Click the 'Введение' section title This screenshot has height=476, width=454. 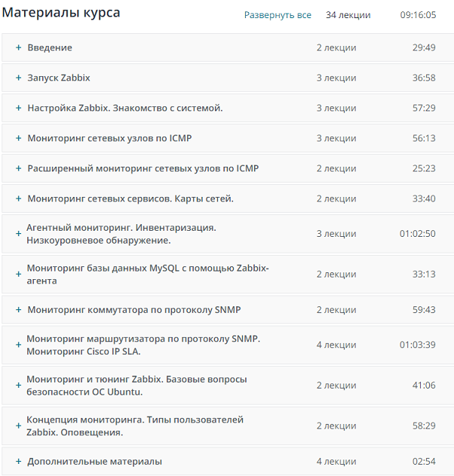pos(50,48)
